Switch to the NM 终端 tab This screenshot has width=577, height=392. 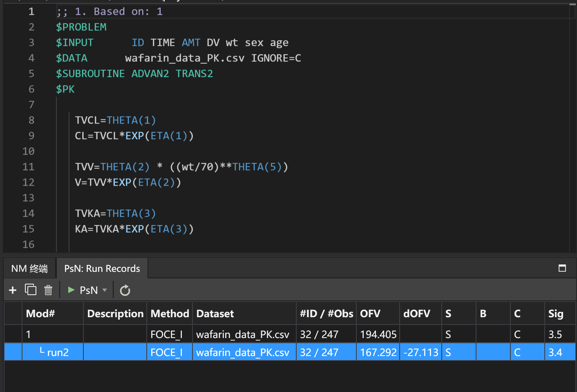(29, 269)
